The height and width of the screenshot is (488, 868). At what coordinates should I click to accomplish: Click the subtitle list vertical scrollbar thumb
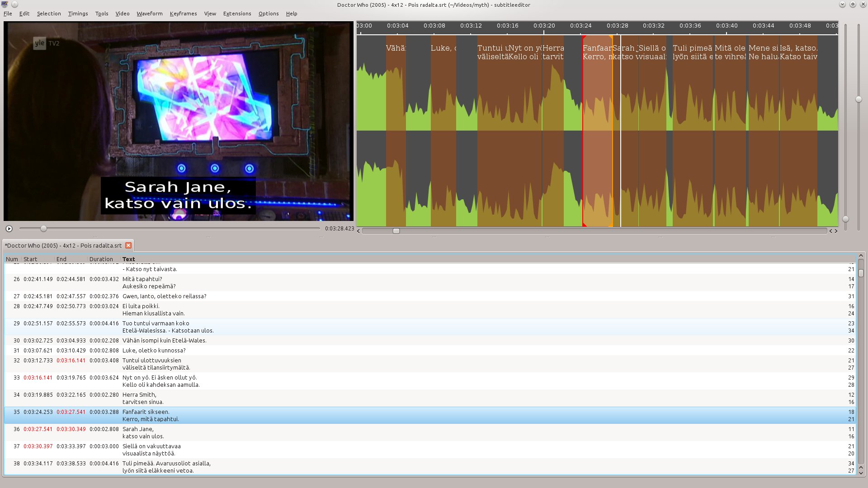(x=861, y=273)
